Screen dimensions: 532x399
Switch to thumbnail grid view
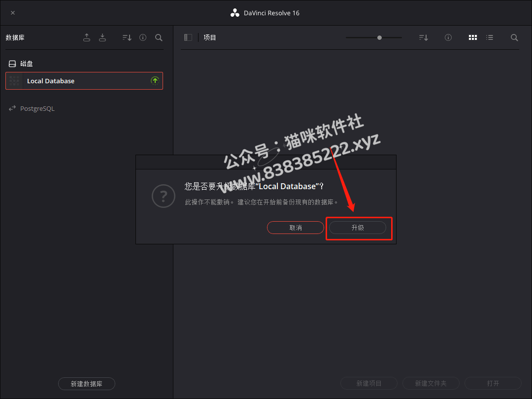coord(472,37)
